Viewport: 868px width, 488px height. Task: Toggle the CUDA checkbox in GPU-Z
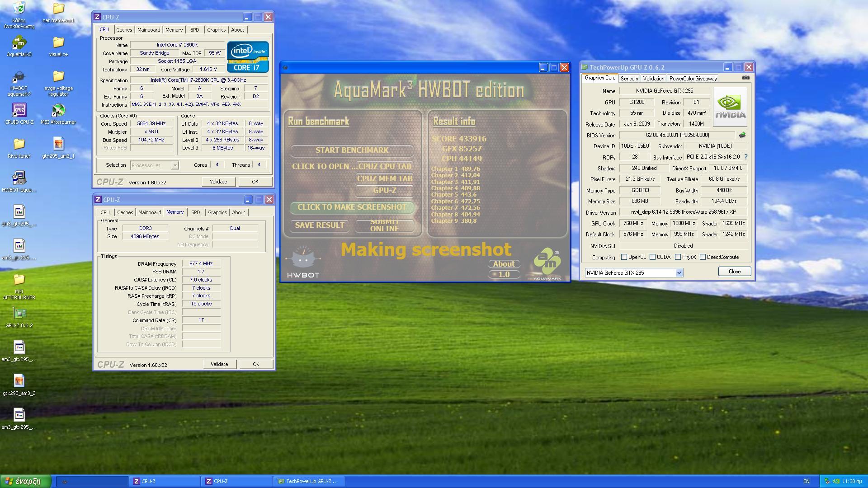pyautogui.click(x=652, y=257)
